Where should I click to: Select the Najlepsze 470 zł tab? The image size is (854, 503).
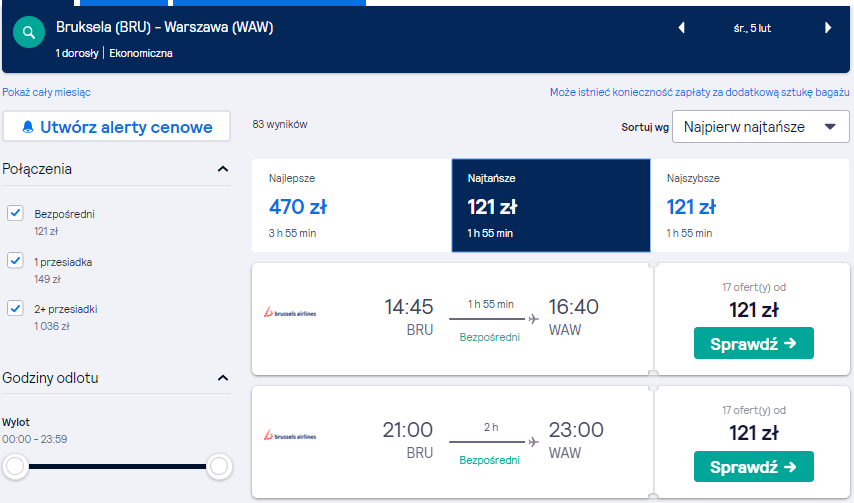pyautogui.click(x=351, y=206)
